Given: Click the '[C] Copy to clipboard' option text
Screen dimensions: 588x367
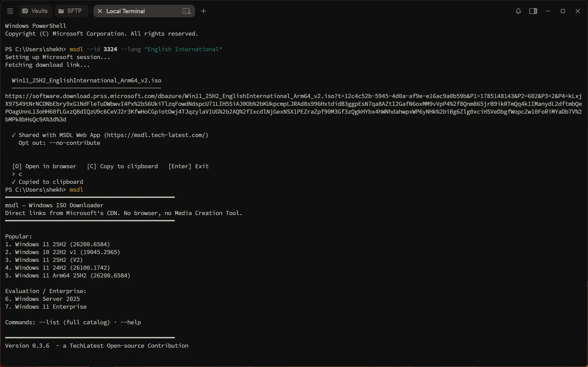Looking at the screenshot, I should [x=122, y=166].
